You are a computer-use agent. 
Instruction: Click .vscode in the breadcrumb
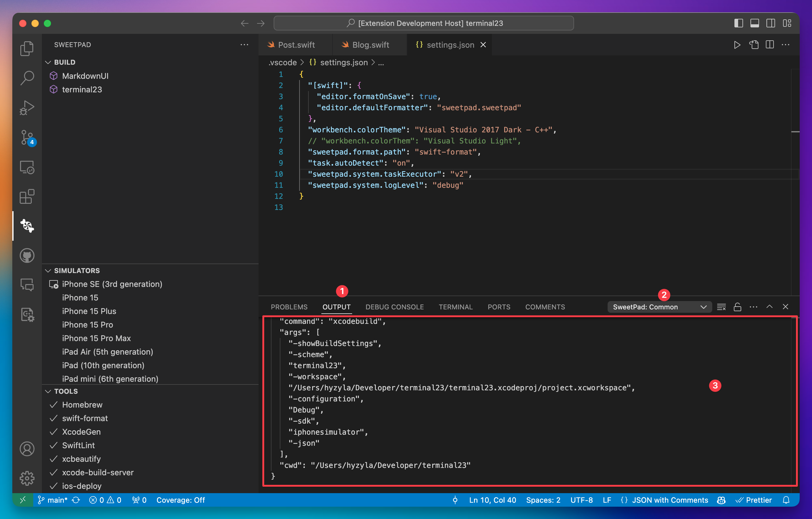[x=283, y=63]
